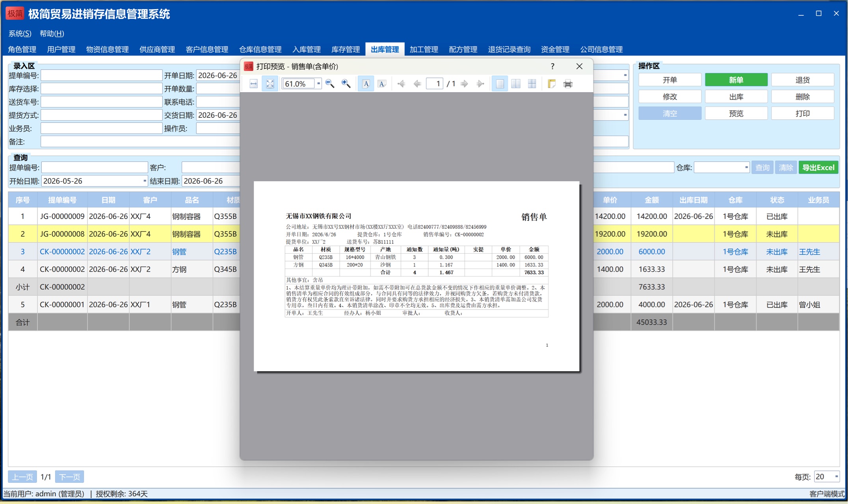Viewport: 848px width, 504px height.
Task: Click the 单价 column header
Action: coord(610,200)
